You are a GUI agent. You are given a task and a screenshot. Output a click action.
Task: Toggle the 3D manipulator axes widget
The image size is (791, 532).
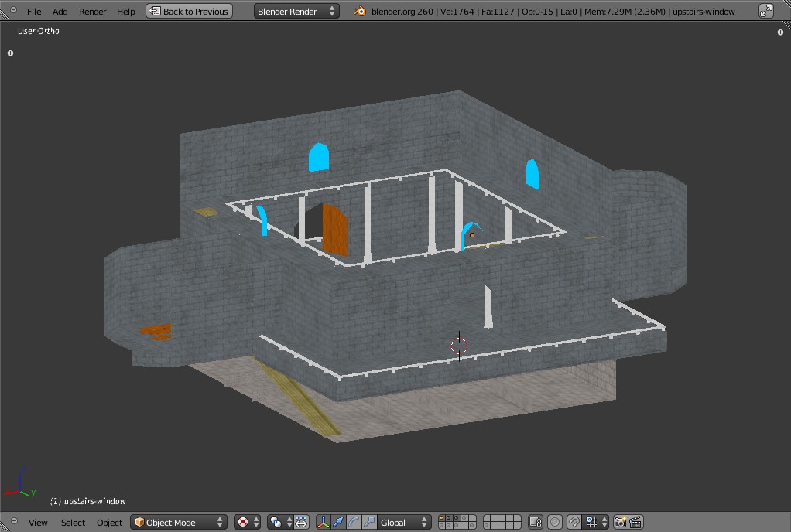pos(324,523)
